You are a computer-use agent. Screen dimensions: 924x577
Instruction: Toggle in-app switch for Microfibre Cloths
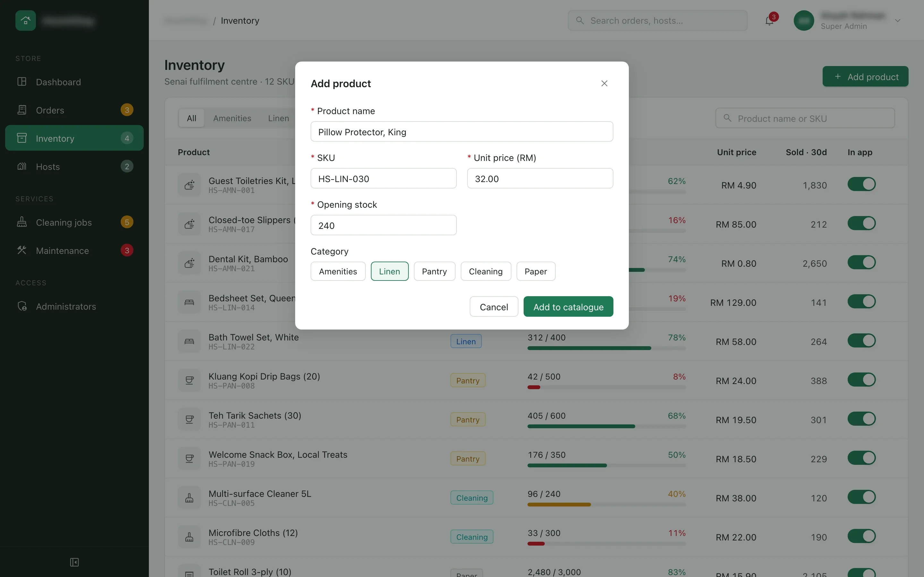point(861,536)
